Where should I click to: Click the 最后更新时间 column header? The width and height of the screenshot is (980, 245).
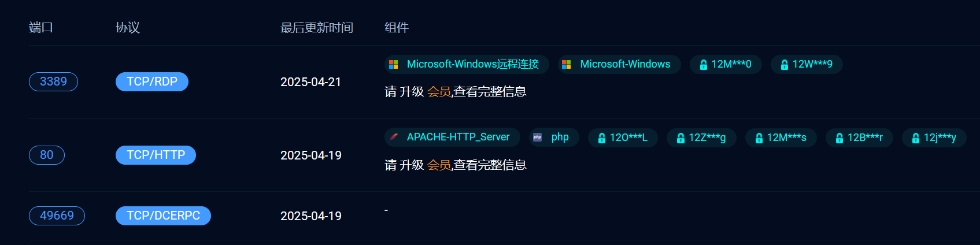(317, 27)
